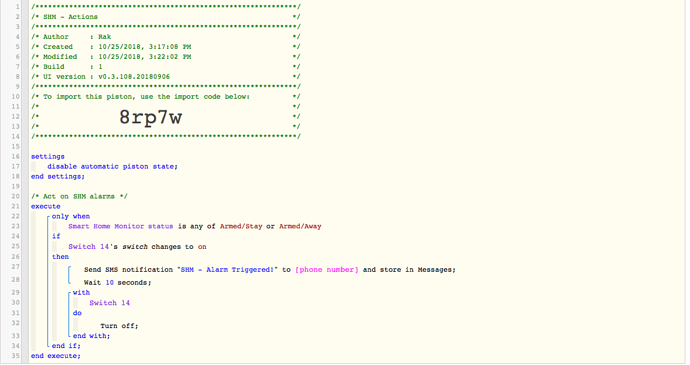Screen dimensions: 690x365
Task: Select the import code 8rp7w
Action: click(150, 117)
